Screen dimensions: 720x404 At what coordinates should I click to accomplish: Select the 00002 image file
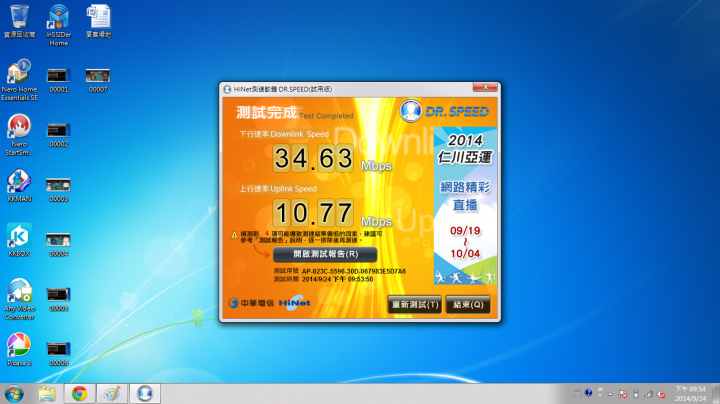pos(58,135)
